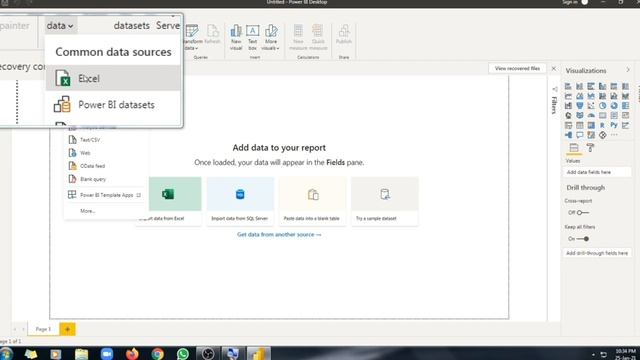Click Sign in in the title bar
Screen dimensions: 640x360
(x=570, y=2)
